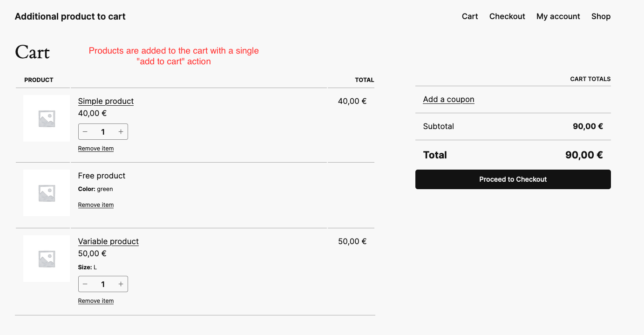Increase Simple product quantity with plus
The image size is (644, 335).
pos(121,132)
